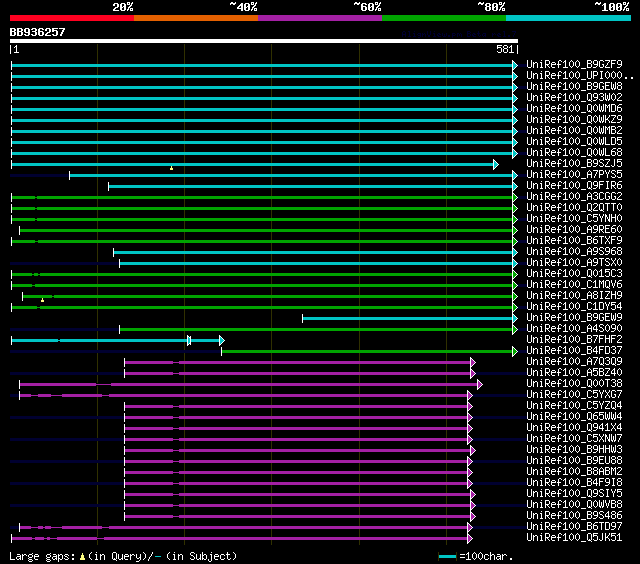Click the short cyan B9GEW9 alignment bar
This screenshot has width=640, height=564.
(x=408, y=318)
